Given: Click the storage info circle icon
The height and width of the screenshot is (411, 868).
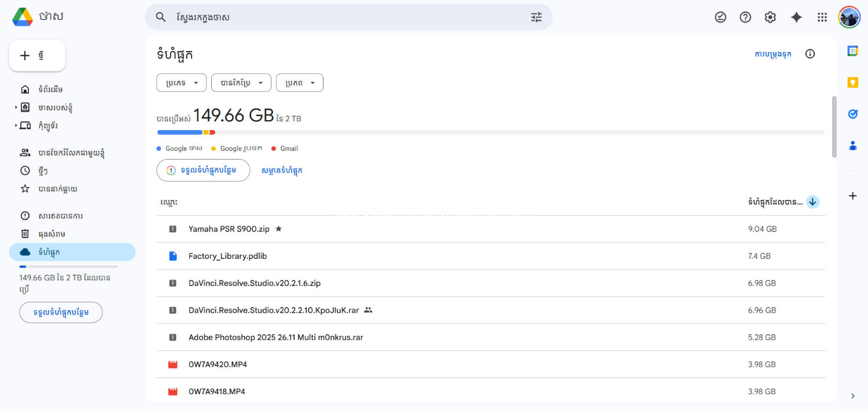Looking at the screenshot, I should point(810,54).
